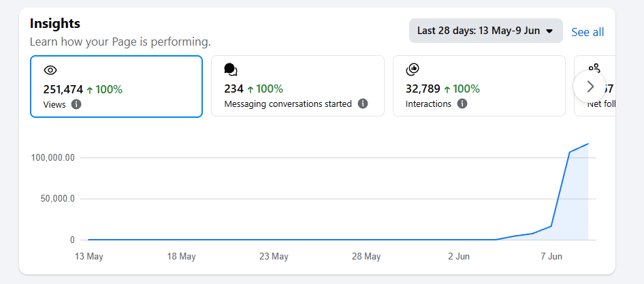Select the Messaging conversations started card
The image size is (644, 284).
297,86
